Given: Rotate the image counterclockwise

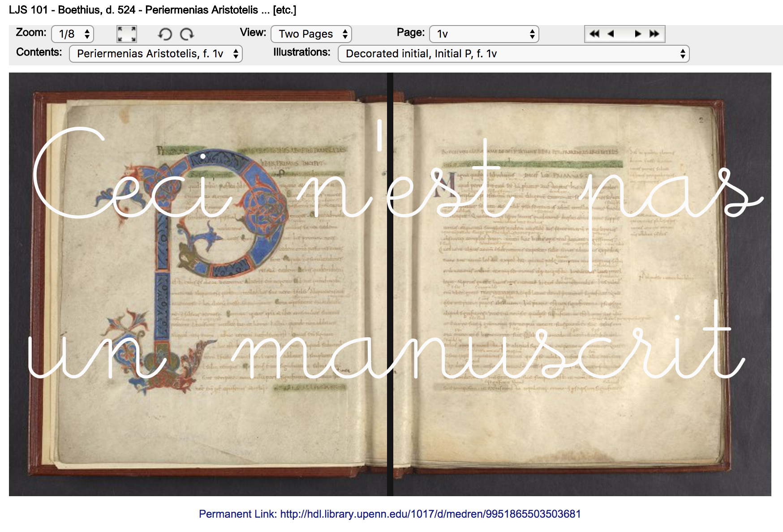Looking at the screenshot, I should tap(165, 34).
